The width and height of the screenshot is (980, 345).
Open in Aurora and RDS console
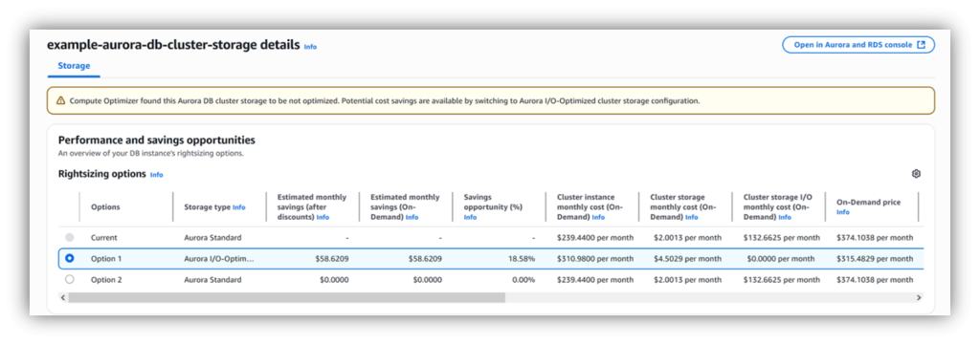click(858, 45)
